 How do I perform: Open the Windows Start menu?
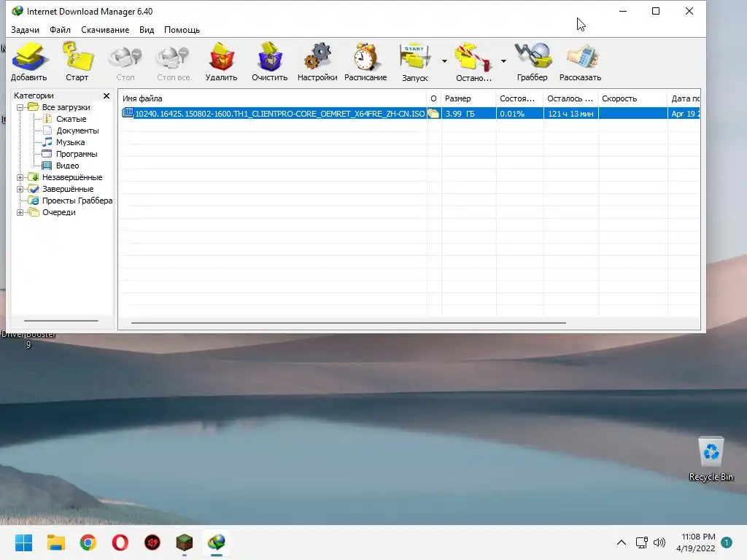[x=23, y=542]
